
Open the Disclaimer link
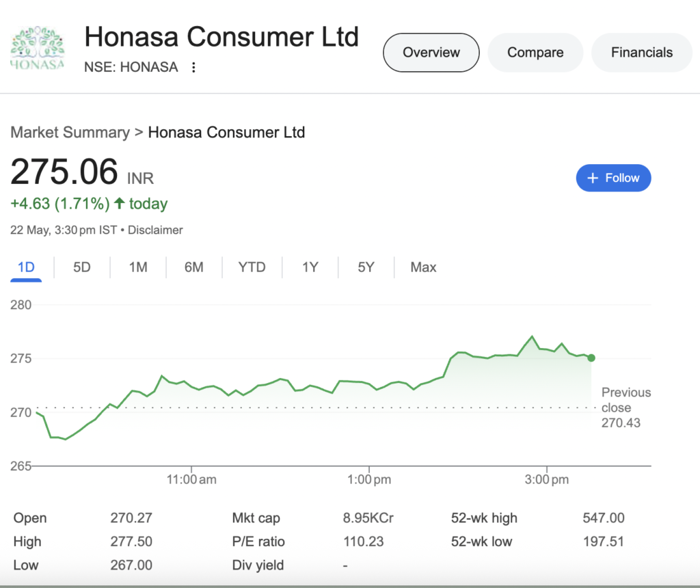pos(155,230)
